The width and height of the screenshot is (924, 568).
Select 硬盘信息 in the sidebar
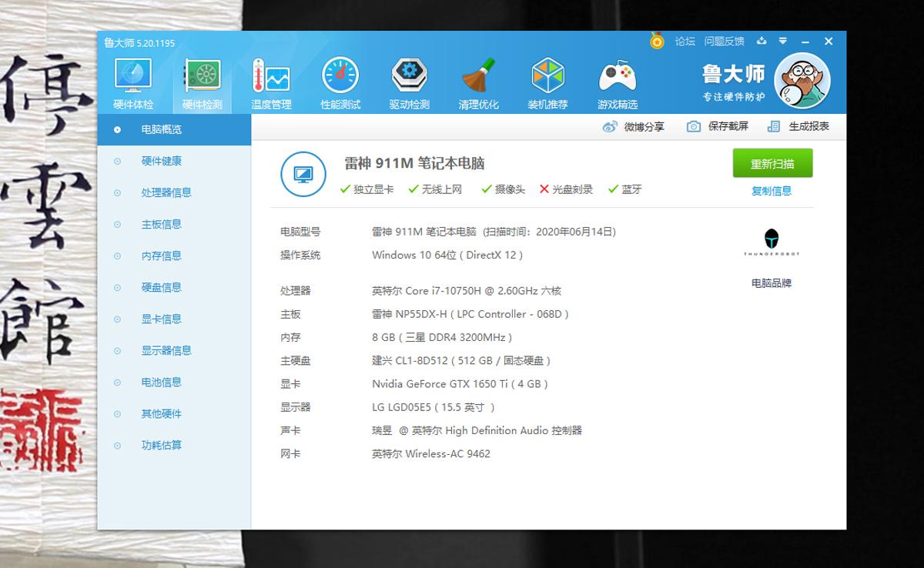pos(174,287)
